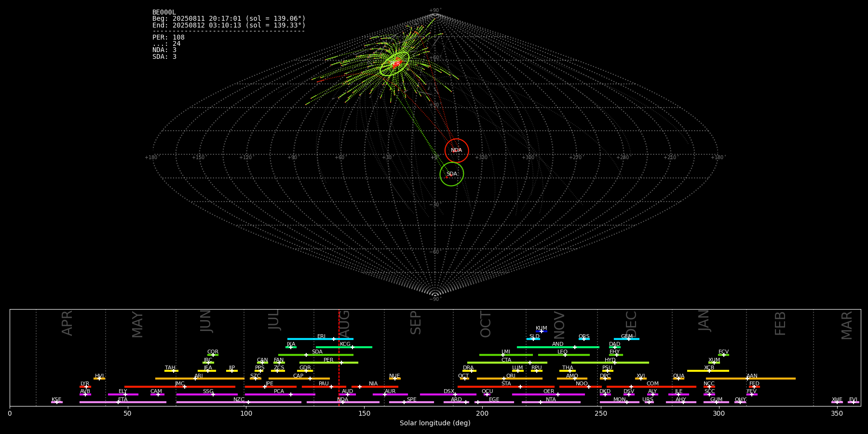Click the URS shower label
This screenshot has height=434, width=868.
(648, 400)
